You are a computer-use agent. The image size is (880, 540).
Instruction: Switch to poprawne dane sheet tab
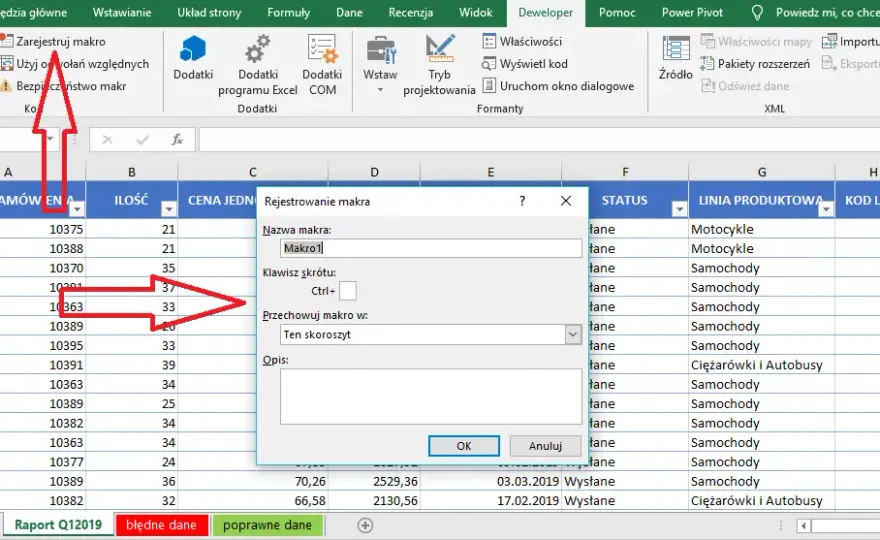coord(267,525)
